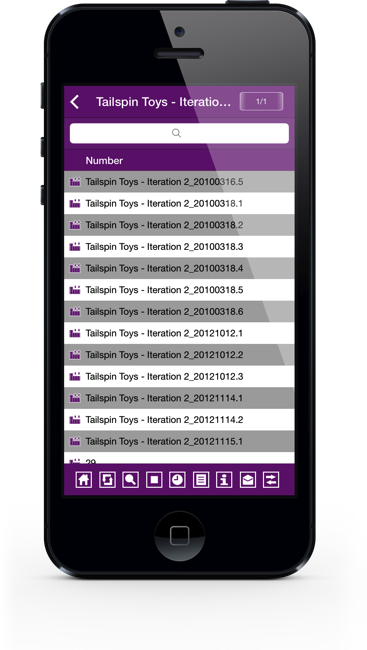Open build Iteration 2_20100318.1
This screenshot has width=367, height=650.
pos(179,203)
